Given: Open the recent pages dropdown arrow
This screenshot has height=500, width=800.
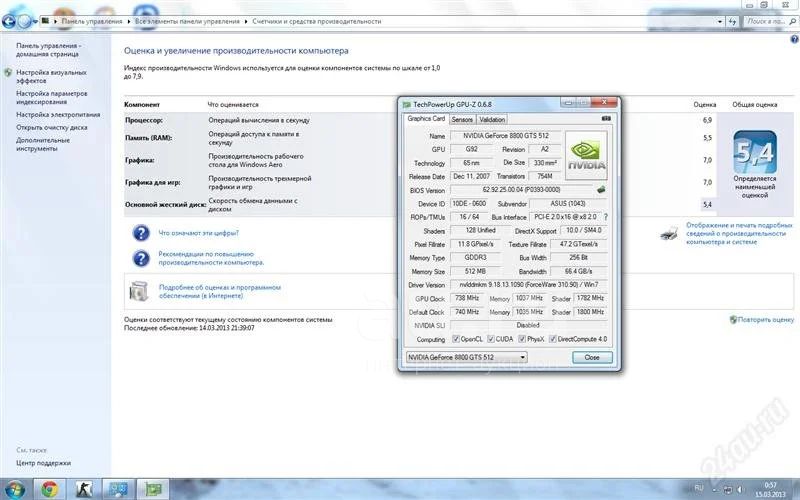Looking at the screenshot, I should 35,22.
